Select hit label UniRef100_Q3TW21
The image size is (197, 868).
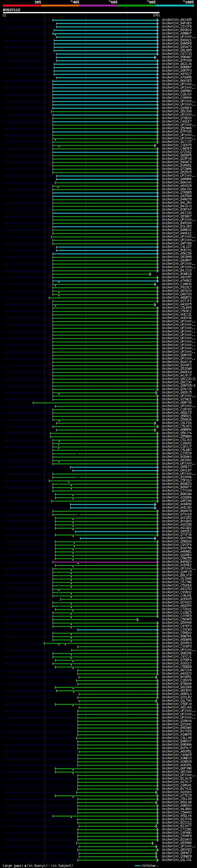pyautogui.click(x=177, y=399)
